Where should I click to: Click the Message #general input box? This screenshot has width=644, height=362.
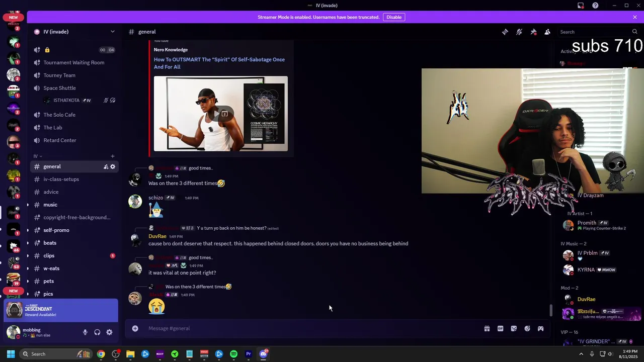click(312, 328)
